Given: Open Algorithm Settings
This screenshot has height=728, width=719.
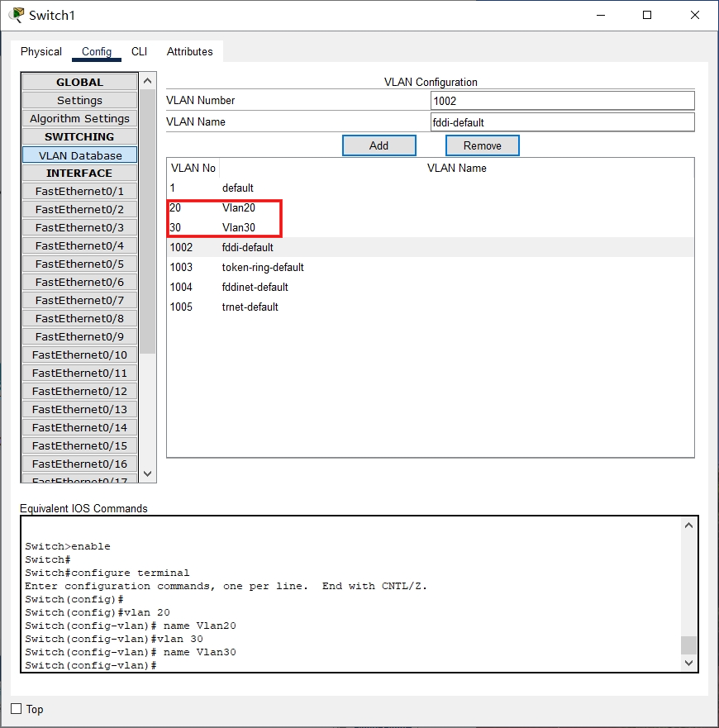Looking at the screenshot, I should click(x=79, y=118).
